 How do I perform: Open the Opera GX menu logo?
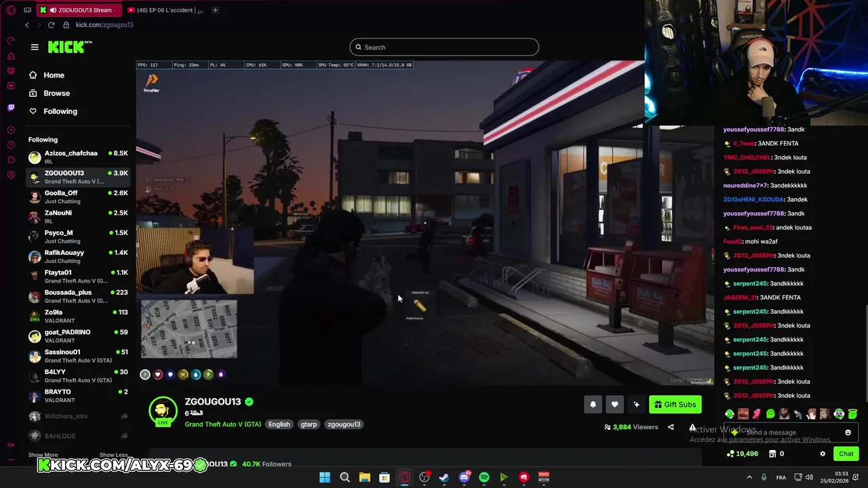click(11, 10)
